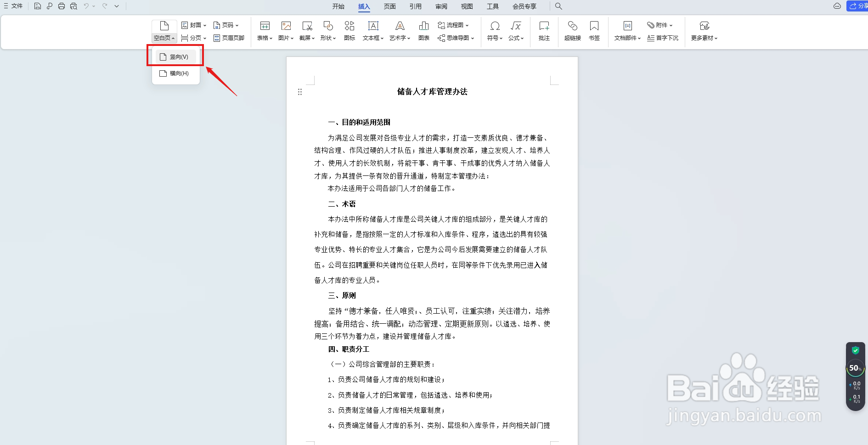Click the 文本框 text box icon
This screenshot has width=868, height=445.
click(x=373, y=26)
